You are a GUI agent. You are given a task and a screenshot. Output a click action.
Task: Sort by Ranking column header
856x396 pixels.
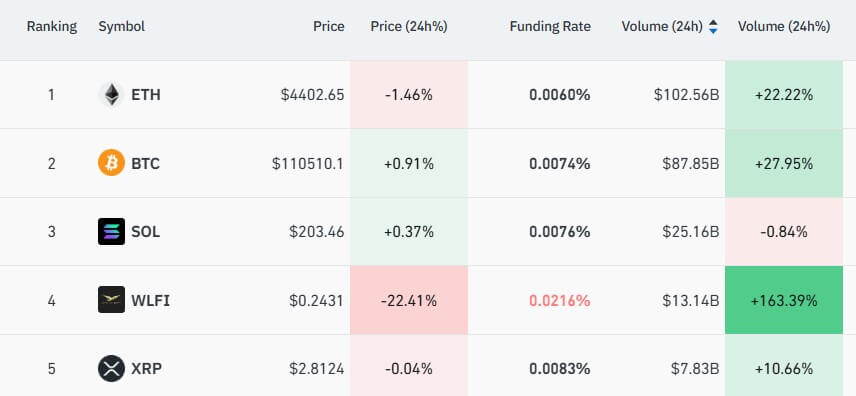(x=52, y=26)
